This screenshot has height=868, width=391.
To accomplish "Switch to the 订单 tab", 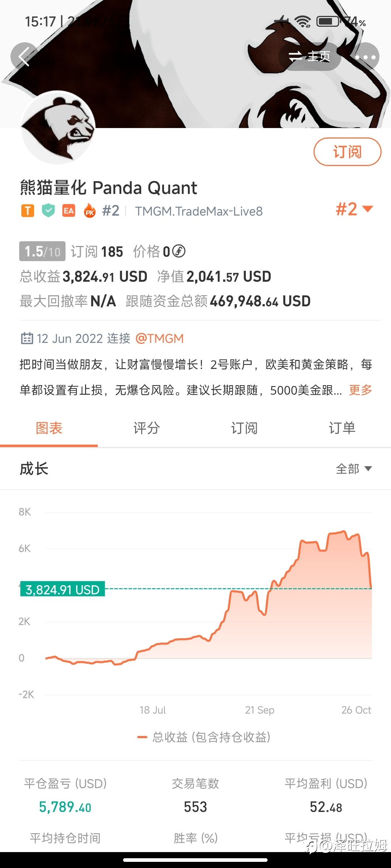I will click(x=342, y=428).
